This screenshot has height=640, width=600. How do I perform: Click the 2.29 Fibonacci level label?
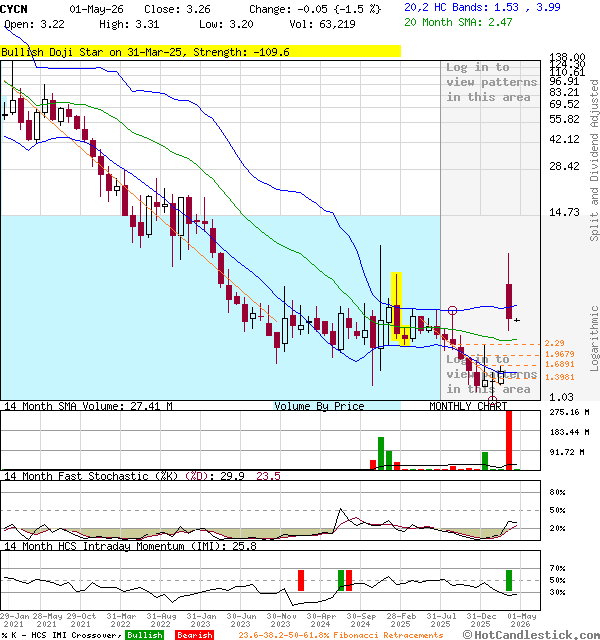[554, 343]
